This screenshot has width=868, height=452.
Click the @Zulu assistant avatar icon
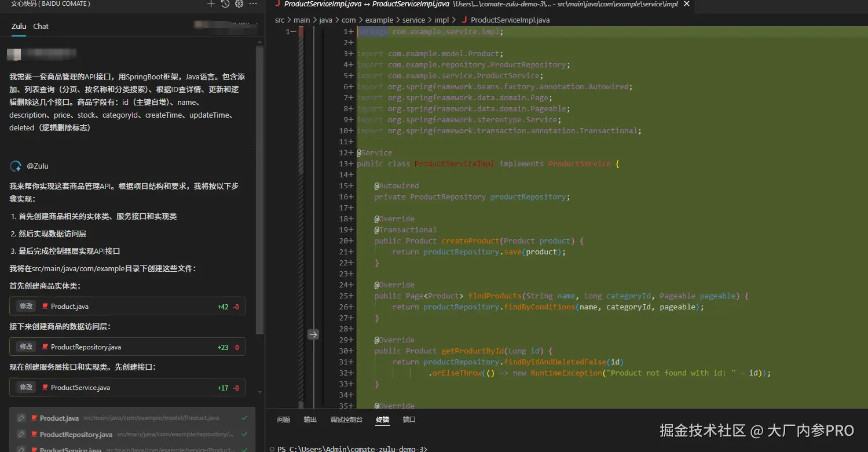point(16,166)
